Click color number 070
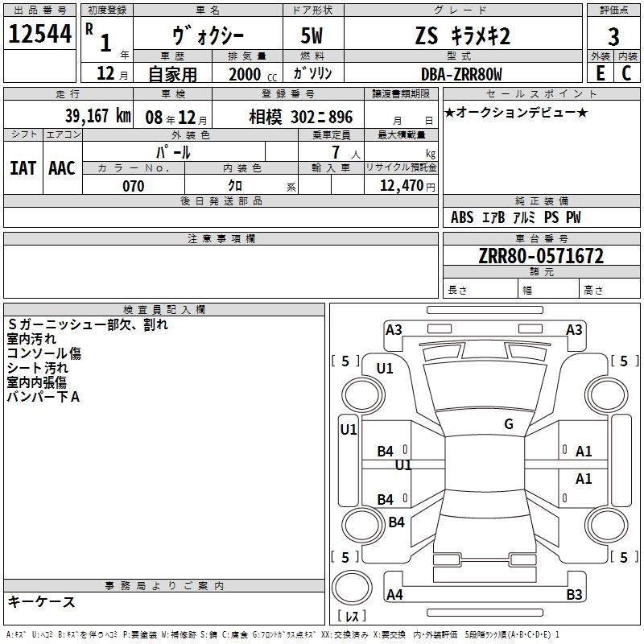644x644 pixels. click(x=134, y=186)
